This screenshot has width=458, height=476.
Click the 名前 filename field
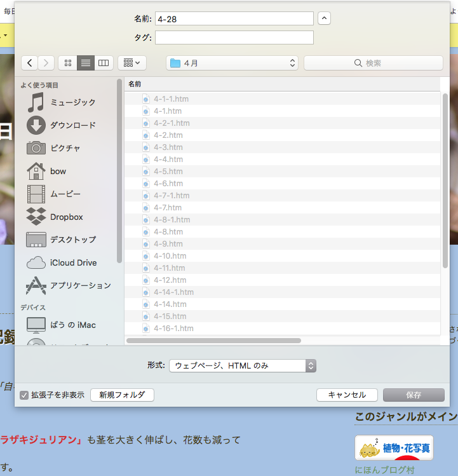click(234, 19)
